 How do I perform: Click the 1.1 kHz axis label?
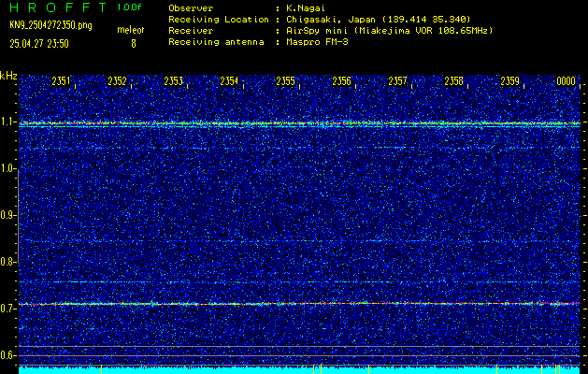tap(7, 122)
